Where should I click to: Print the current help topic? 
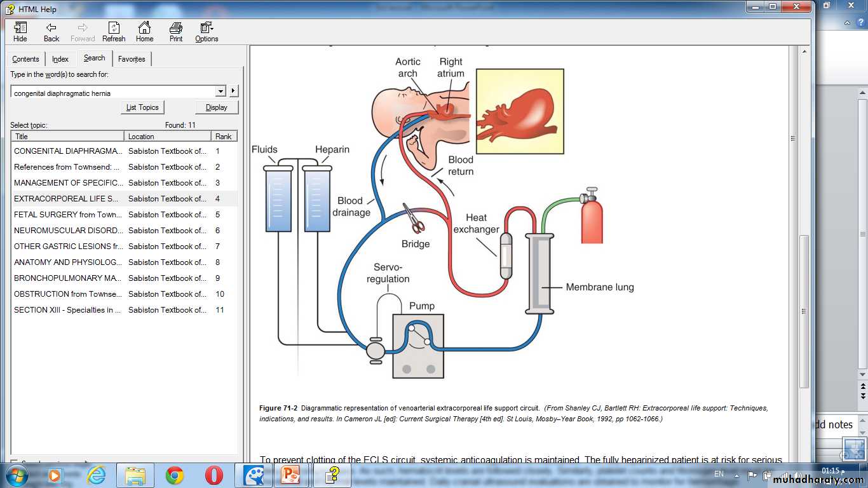176,32
